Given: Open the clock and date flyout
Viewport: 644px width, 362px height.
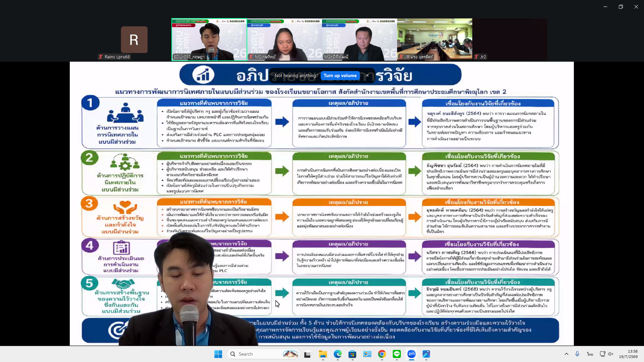Looking at the screenshot, I should pyautogui.click(x=628, y=354).
